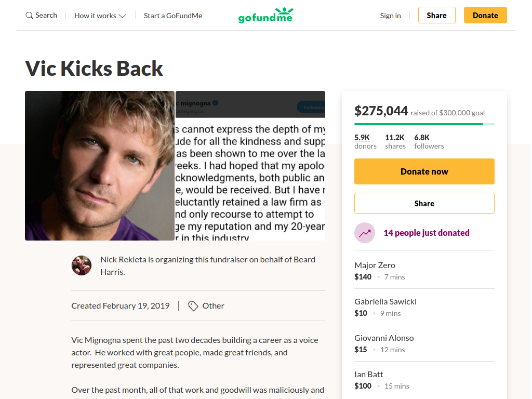The height and width of the screenshot is (399, 532).
Task: Open Vic's portrait photo thumbnail
Action: (x=100, y=166)
